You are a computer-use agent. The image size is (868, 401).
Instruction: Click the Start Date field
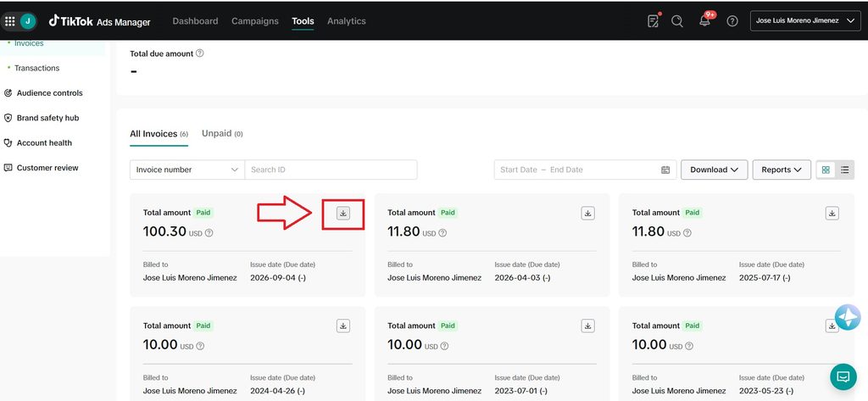(x=519, y=170)
